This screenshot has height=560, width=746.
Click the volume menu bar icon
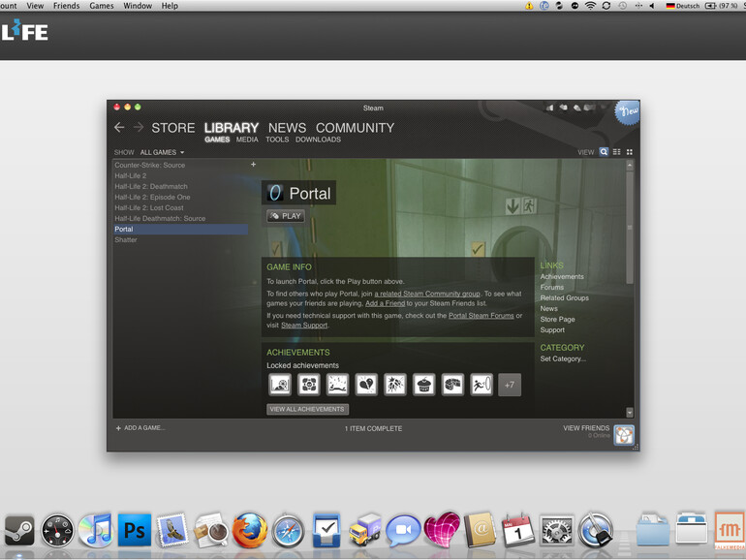[652, 6]
